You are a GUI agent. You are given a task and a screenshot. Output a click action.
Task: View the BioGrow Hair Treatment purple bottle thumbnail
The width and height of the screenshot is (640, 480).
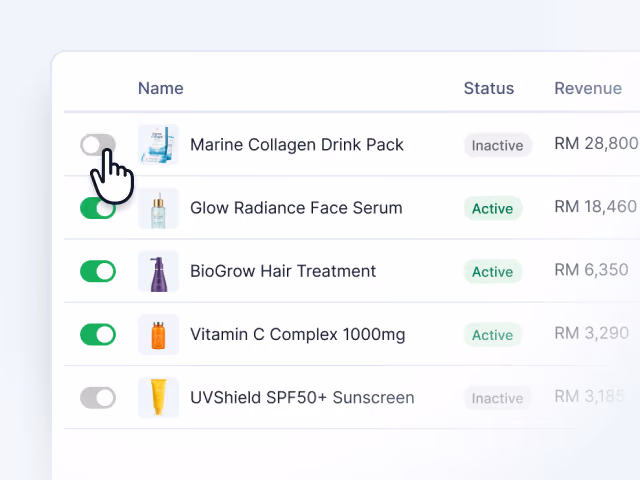158,271
